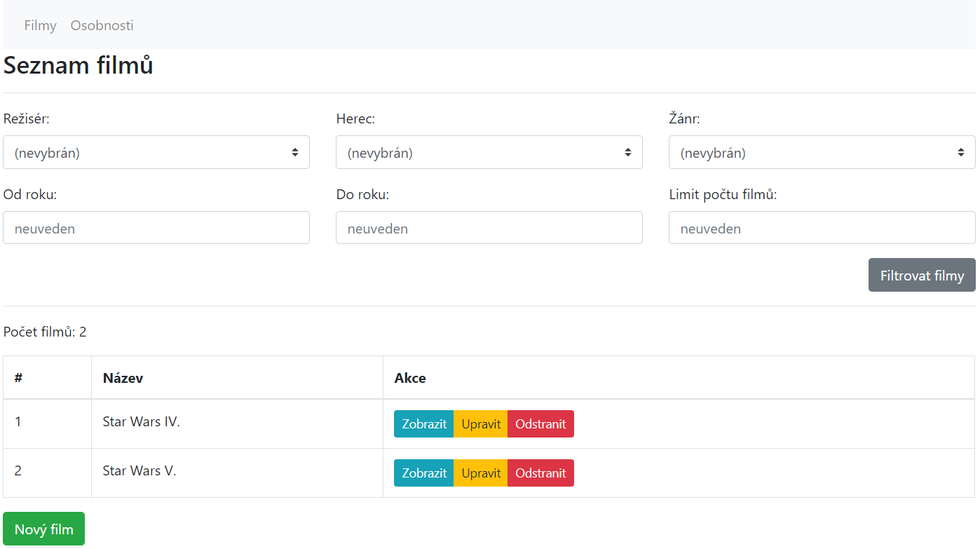
Task: Click the Název column header
Action: [123, 378]
